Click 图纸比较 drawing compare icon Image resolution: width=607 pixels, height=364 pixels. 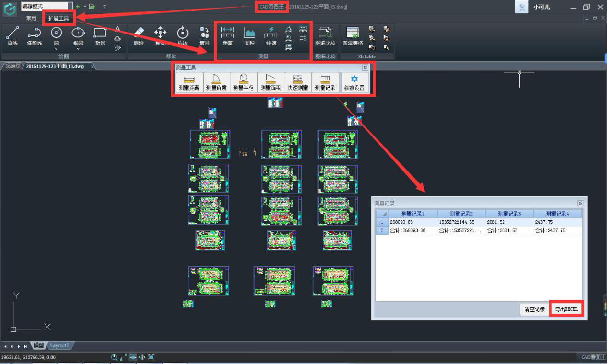(325, 36)
